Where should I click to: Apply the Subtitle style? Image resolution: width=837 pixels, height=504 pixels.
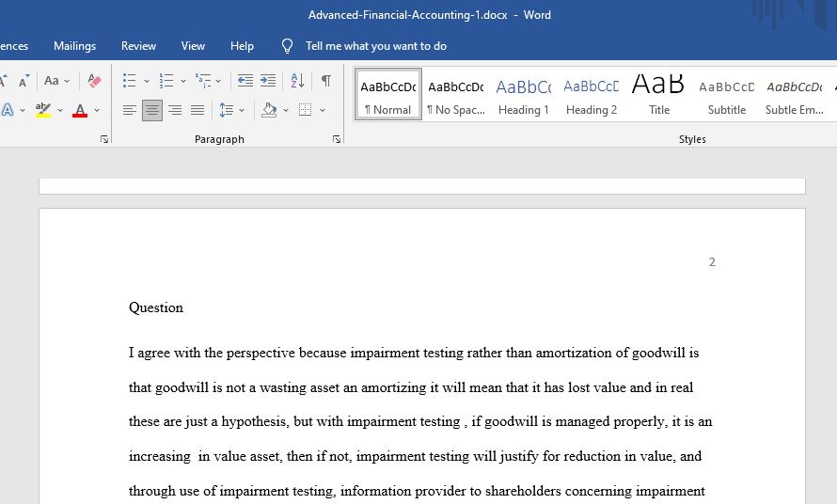[727, 94]
